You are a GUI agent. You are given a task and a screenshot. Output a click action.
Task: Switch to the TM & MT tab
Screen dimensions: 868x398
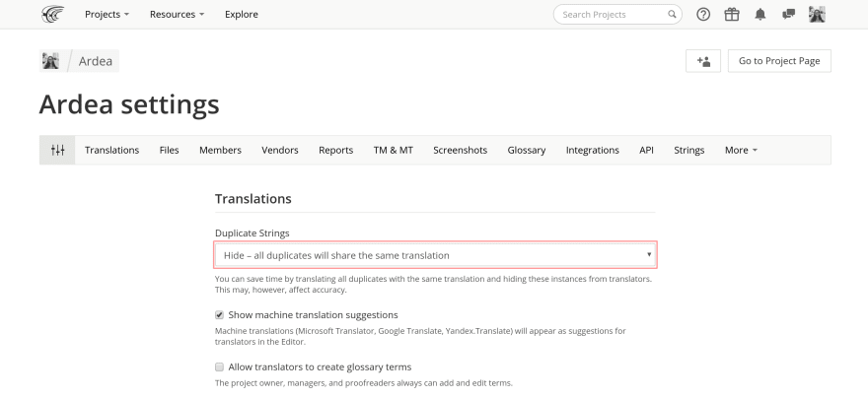[x=393, y=150]
